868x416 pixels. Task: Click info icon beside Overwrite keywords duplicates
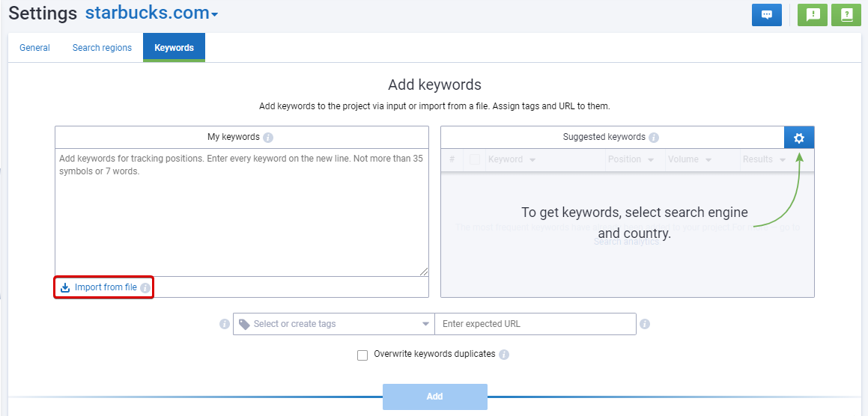pos(504,355)
